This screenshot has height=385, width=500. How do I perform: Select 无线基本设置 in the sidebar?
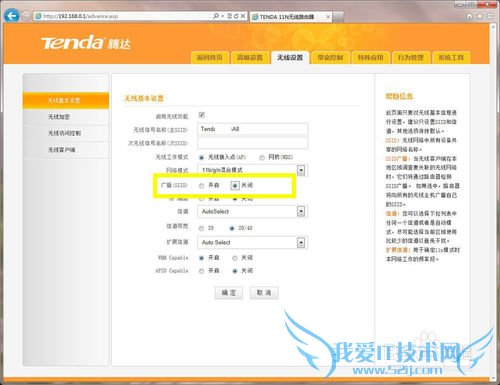[66, 100]
